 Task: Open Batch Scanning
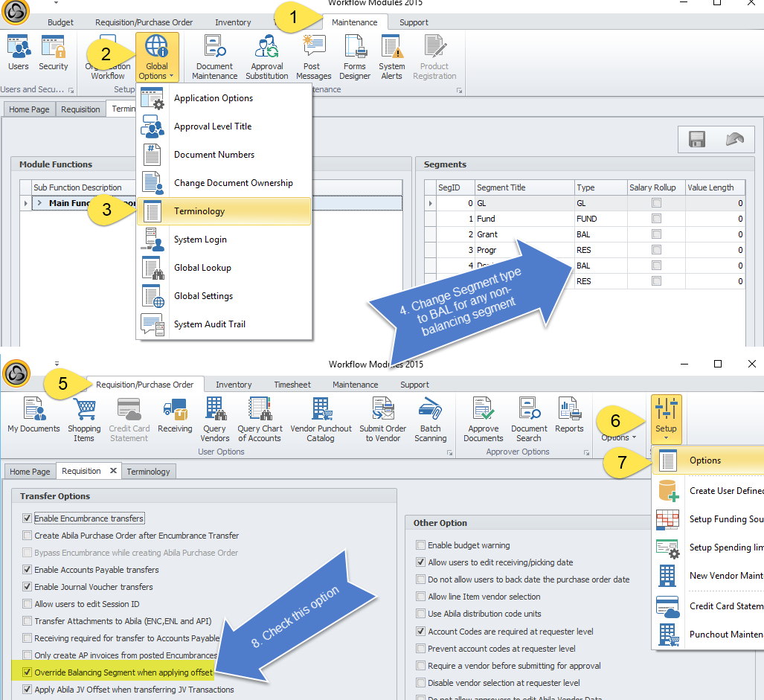tap(431, 419)
